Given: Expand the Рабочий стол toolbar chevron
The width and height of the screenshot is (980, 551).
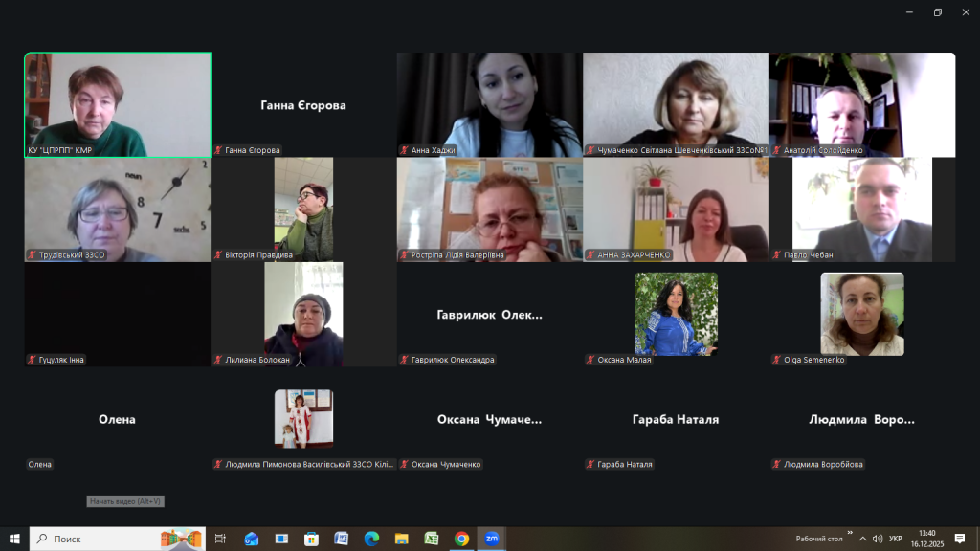Looking at the screenshot, I should [x=850, y=535].
